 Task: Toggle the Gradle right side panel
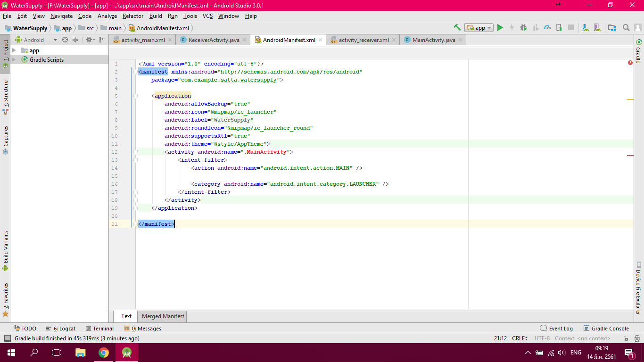[x=638, y=52]
